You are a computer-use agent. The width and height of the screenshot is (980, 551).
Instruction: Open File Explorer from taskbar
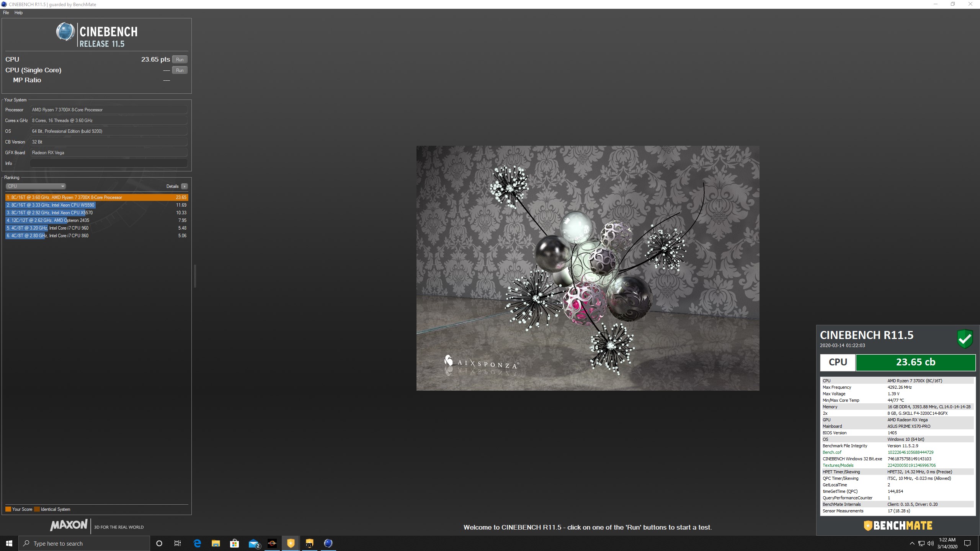[216, 543]
